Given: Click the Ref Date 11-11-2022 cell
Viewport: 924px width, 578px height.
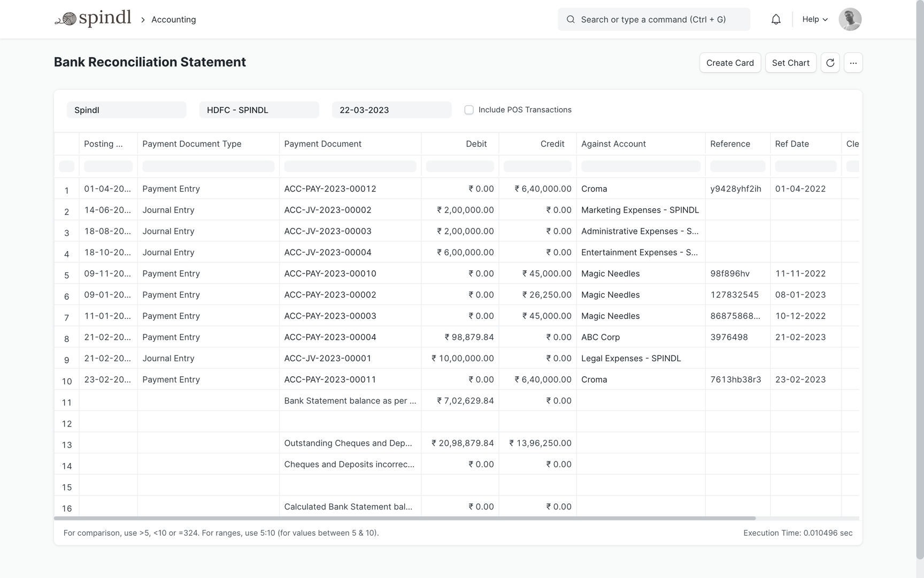Looking at the screenshot, I should (806, 273).
